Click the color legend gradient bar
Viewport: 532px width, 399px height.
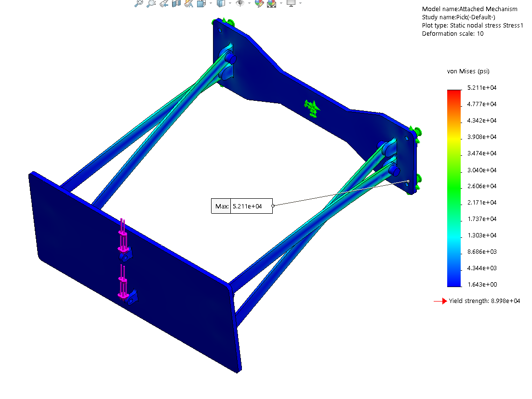point(454,188)
